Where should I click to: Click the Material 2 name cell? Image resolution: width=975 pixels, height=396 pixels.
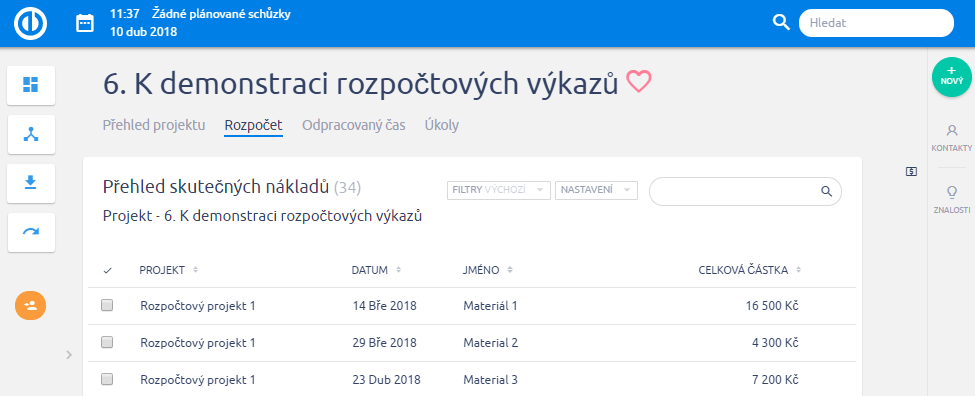point(490,343)
